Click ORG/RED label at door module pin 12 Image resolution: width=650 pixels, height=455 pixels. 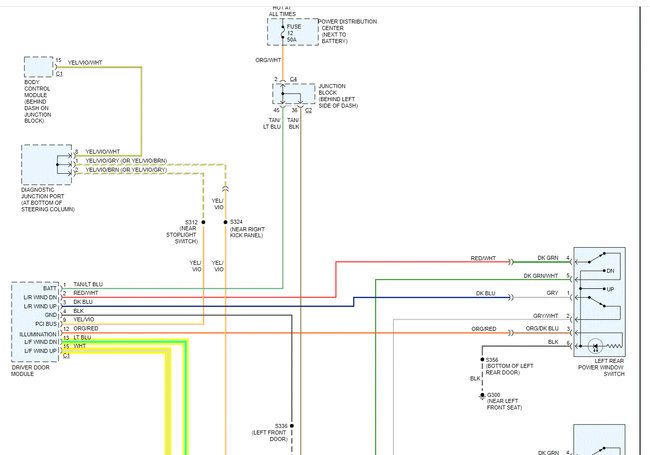coord(86,329)
